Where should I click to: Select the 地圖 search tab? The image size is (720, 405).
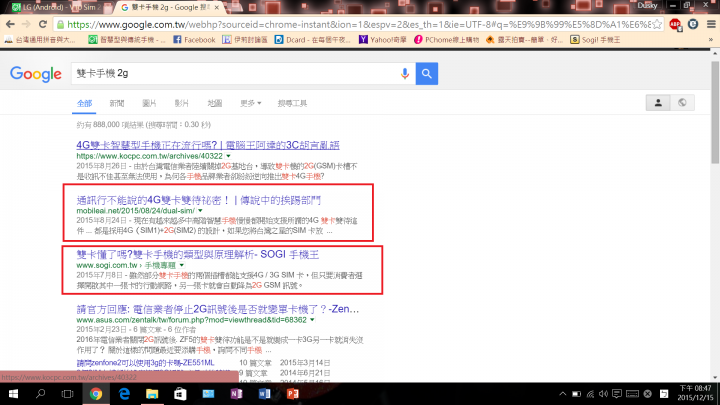(x=214, y=103)
